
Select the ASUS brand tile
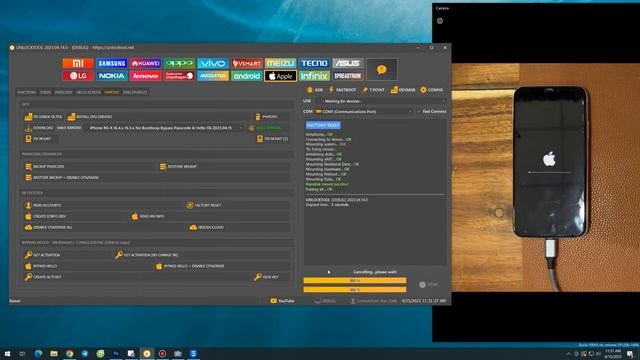coord(348,63)
